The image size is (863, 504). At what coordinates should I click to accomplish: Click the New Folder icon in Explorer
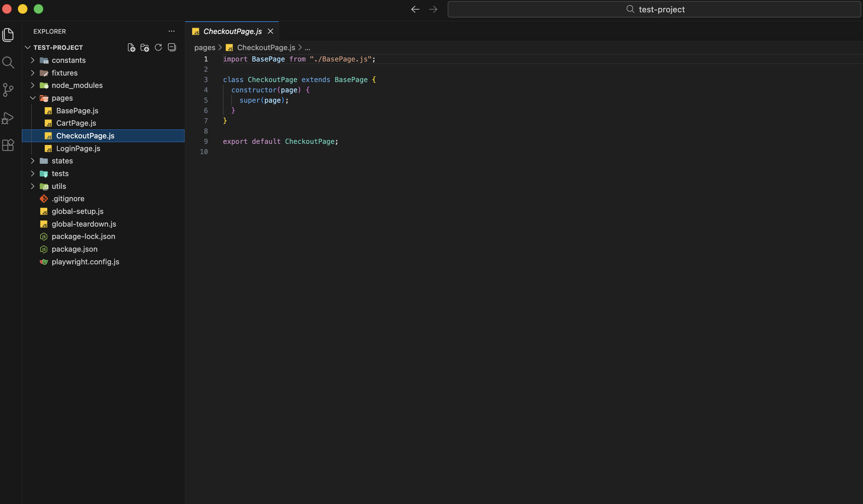coord(145,47)
